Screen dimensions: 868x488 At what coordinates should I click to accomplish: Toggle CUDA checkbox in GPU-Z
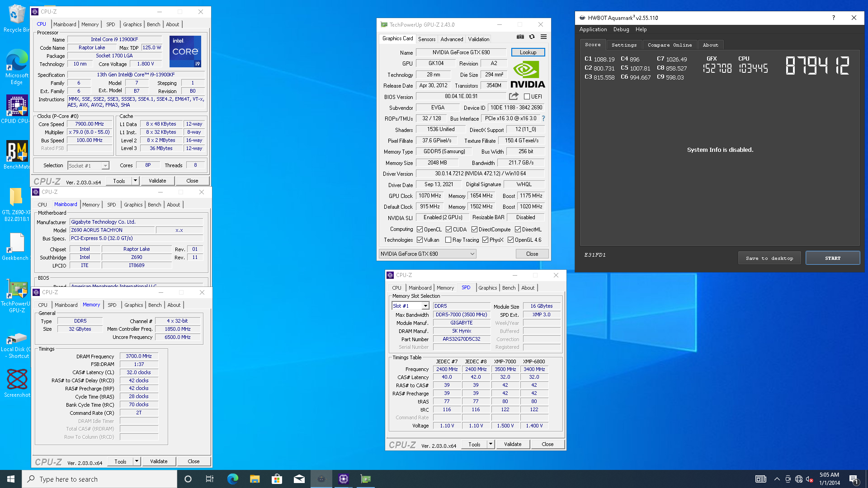[448, 230]
